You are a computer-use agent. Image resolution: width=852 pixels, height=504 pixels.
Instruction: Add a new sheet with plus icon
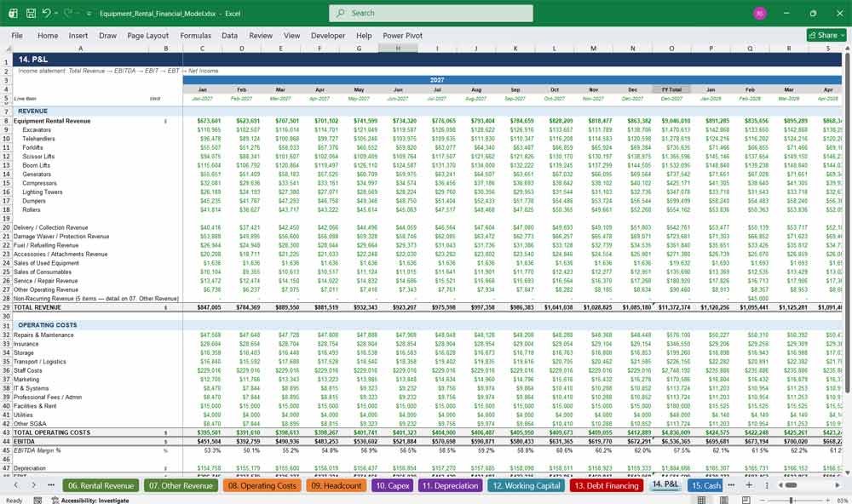coord(749,485)
